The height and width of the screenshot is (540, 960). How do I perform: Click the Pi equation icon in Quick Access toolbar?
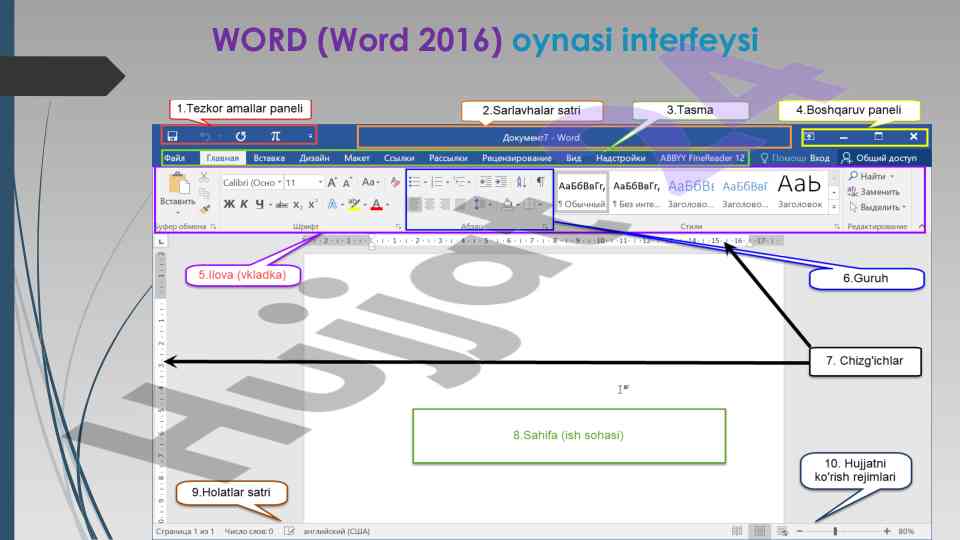(276, 136)
